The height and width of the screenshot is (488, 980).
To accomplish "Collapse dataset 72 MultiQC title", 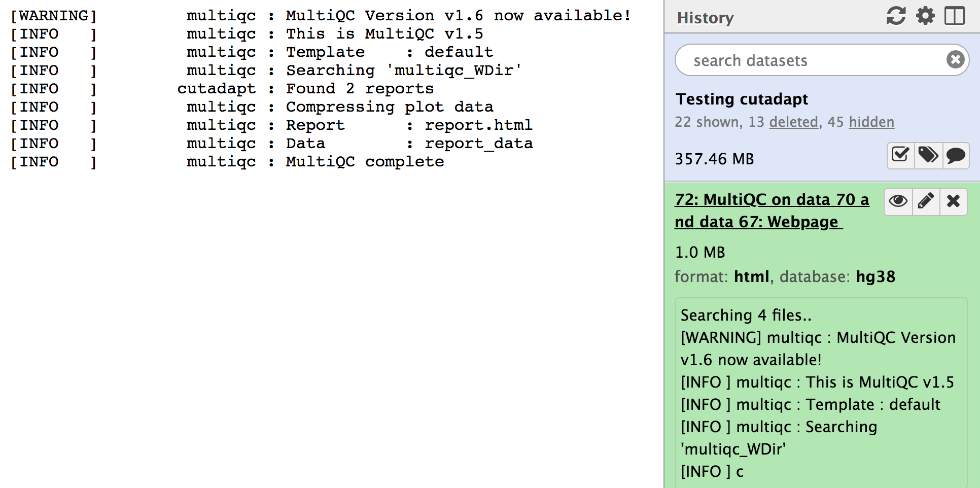I will click(x=772, y=211).
